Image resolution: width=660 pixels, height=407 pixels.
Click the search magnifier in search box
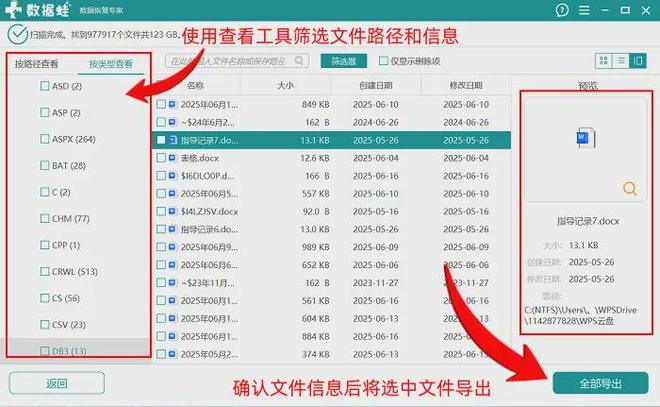pyautogui.click(x=299, y=61)
